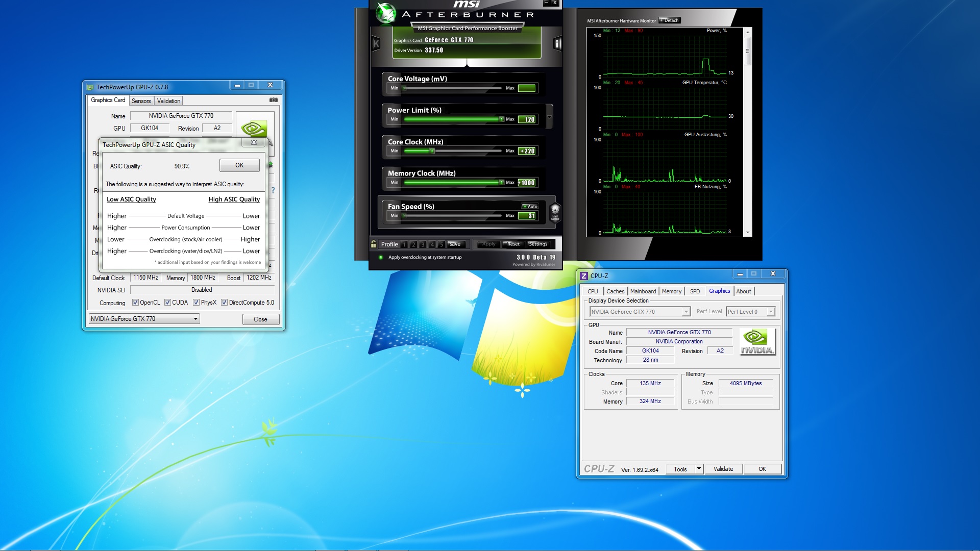Click the NVIDIA logo in CPU-Z Graphics tab
This screenshot has height=551, width=980.
coord(757,341)
